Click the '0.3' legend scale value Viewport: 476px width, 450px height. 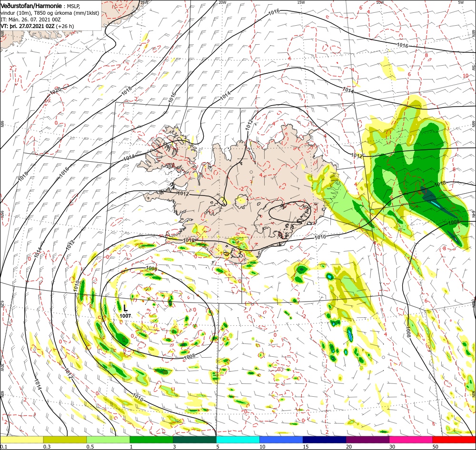point(47,447)
